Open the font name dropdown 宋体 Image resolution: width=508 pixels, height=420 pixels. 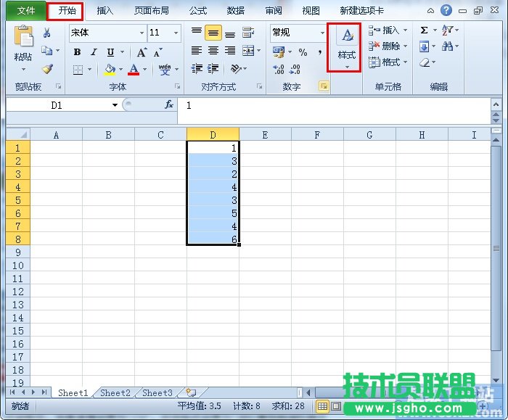142,33
